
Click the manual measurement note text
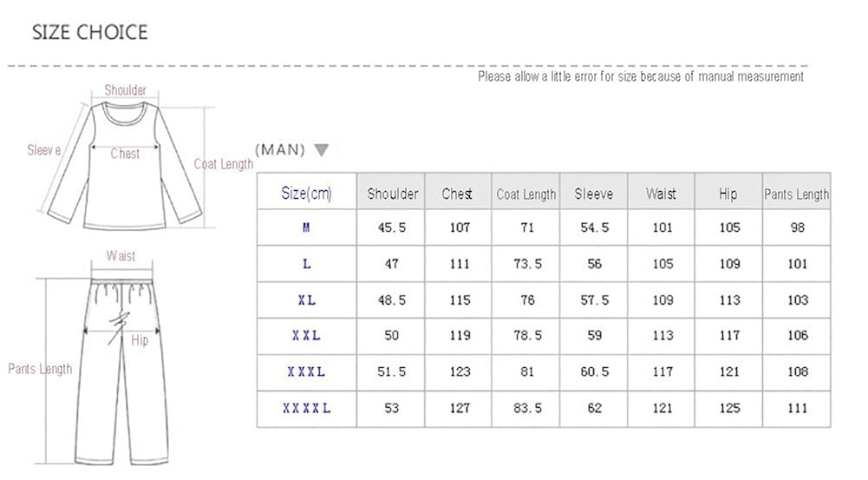pyautogui.click(x=641, y=76)
